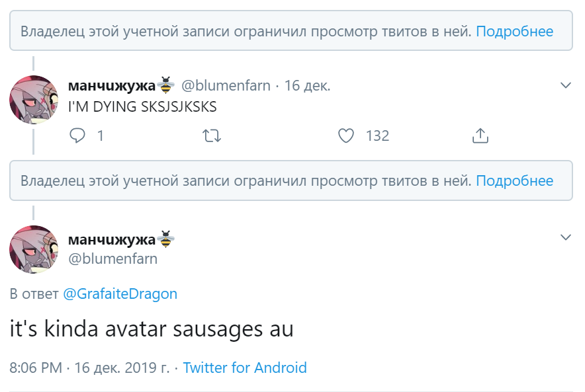The image size is (585, 392).
Task: Open the avatar above "В ответ" line
Action: [34, 250]
